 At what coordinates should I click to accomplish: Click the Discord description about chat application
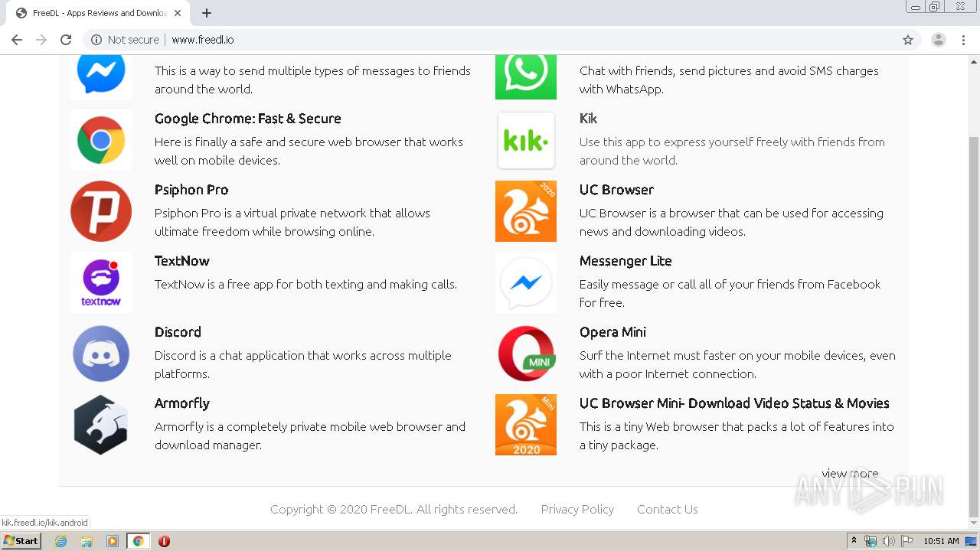[303, 364]
